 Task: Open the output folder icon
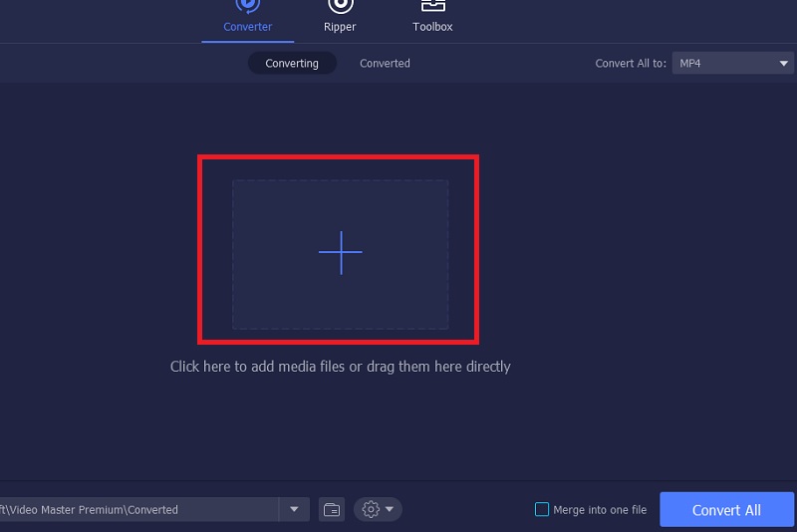pyautogui.click(x=332, y=509)
